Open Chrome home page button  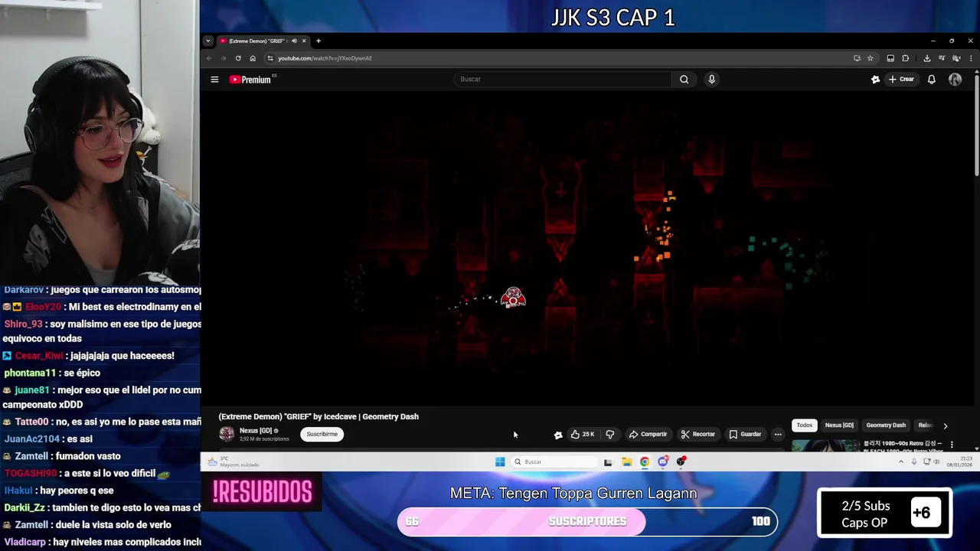pos(253,58)
